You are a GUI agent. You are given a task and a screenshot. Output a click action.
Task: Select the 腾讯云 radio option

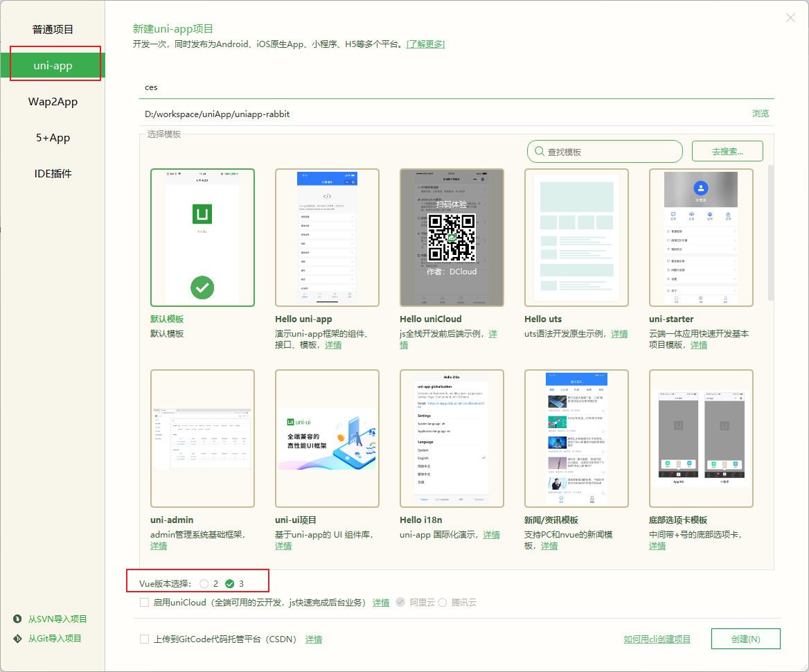[x=442, y=602]
